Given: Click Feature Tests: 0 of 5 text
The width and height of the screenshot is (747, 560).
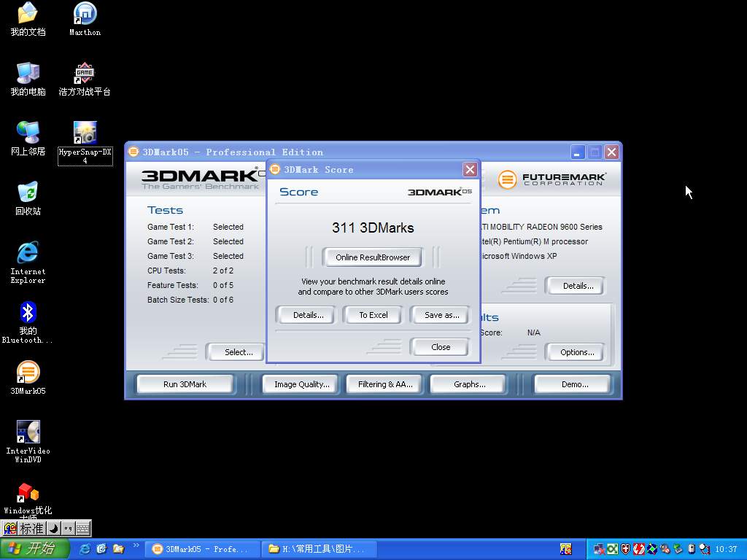Looking at the screenshot, I should [x=190, y=285].
